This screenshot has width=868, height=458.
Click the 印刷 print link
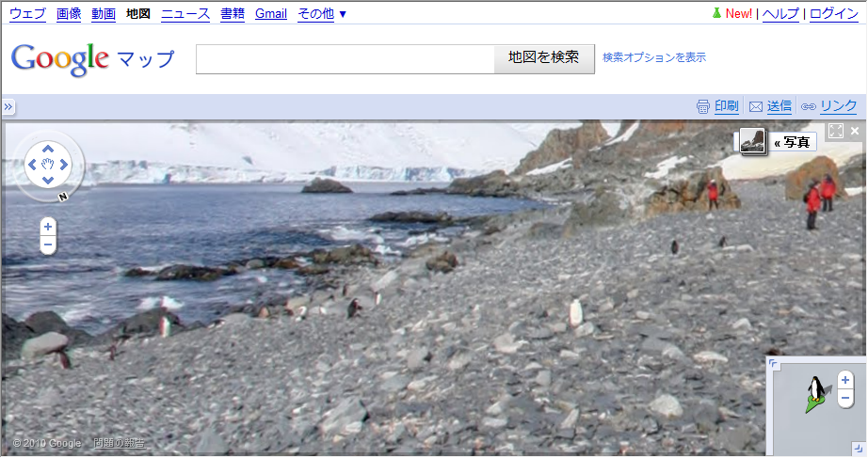726,106
